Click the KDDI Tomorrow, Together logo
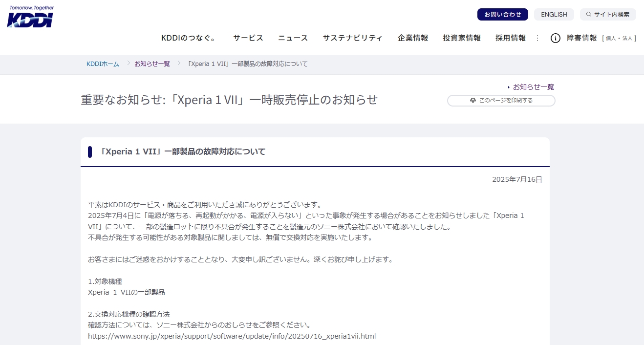The width and height of the screenshot is (644, 345). click(x=30, y=17)
